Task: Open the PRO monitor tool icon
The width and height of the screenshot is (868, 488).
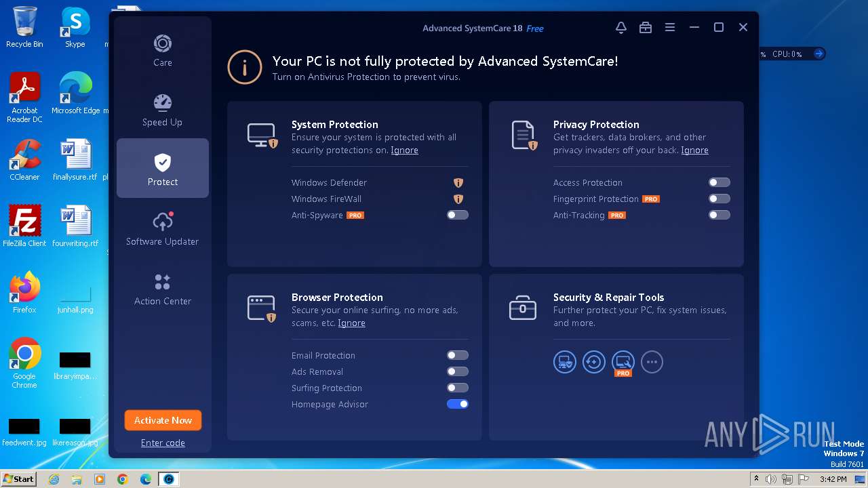Action: 623,362
